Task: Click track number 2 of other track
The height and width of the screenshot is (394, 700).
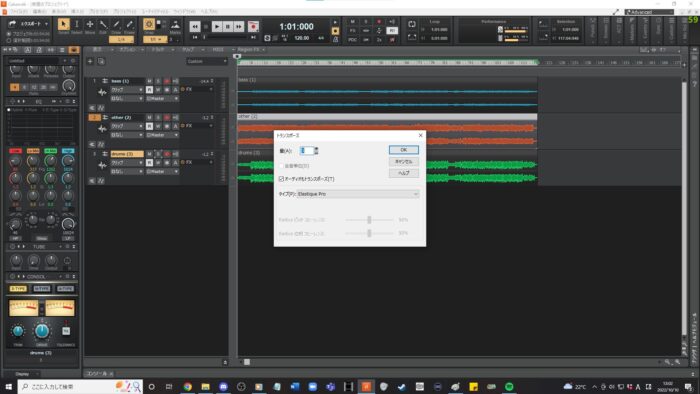Action: tap(94, 117)
